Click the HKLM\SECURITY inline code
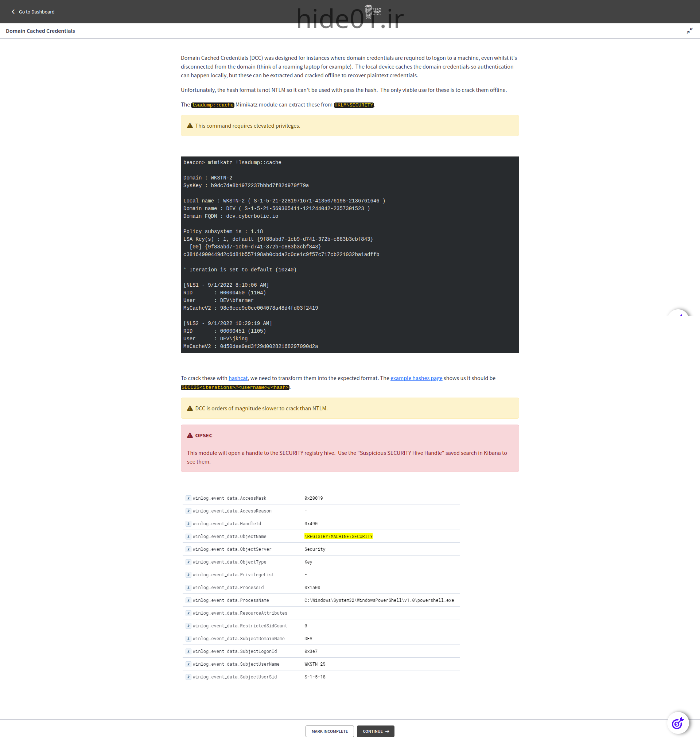The width and height of the screenshot is (700, 743). click(354, 105)
